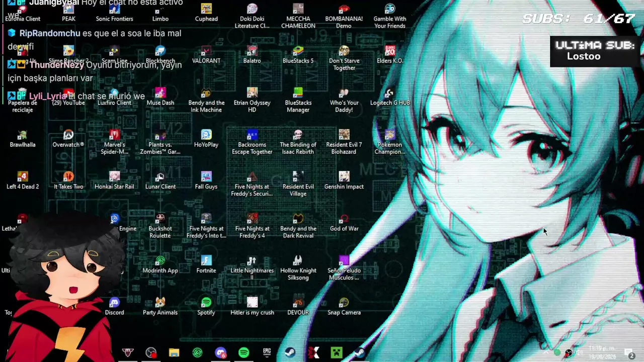Open Epic Games Launcher on the taskbar
Image resolution: width=644 pixels, height=362 pixels.
coord(267,353)
